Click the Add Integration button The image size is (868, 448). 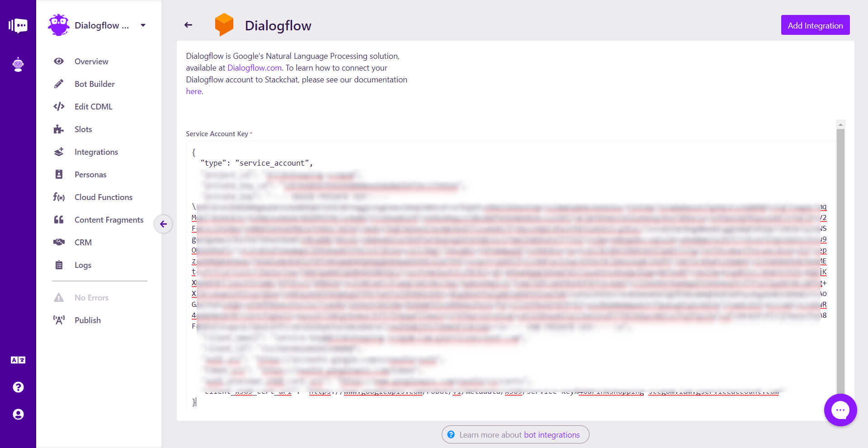pos(815,25)
